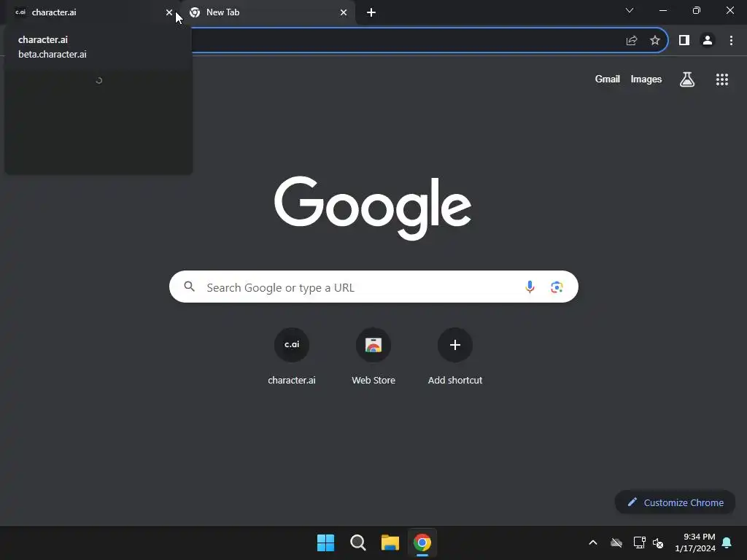747x560 pixels.
Task: Close the New Tab tab
Action: (x=344, y=12)
